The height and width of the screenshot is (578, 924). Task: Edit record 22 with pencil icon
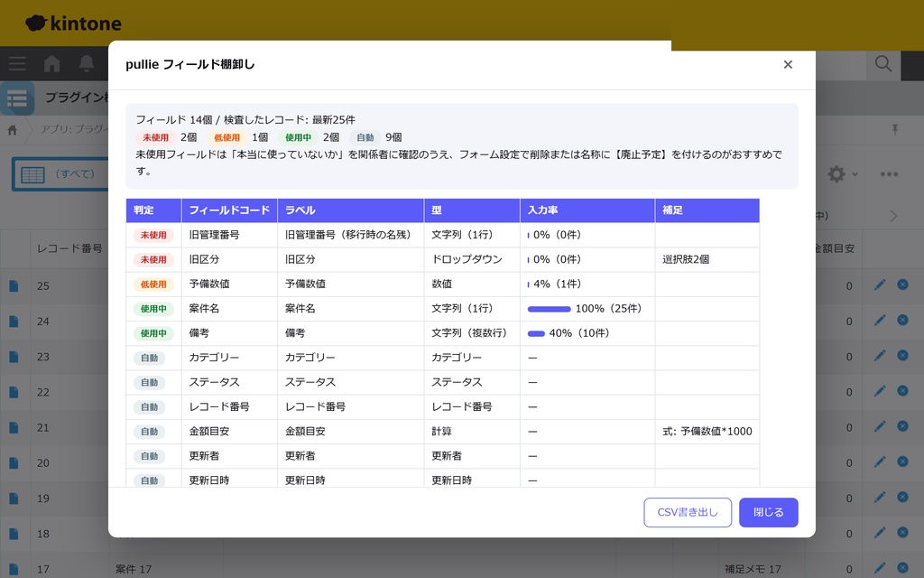880,391
